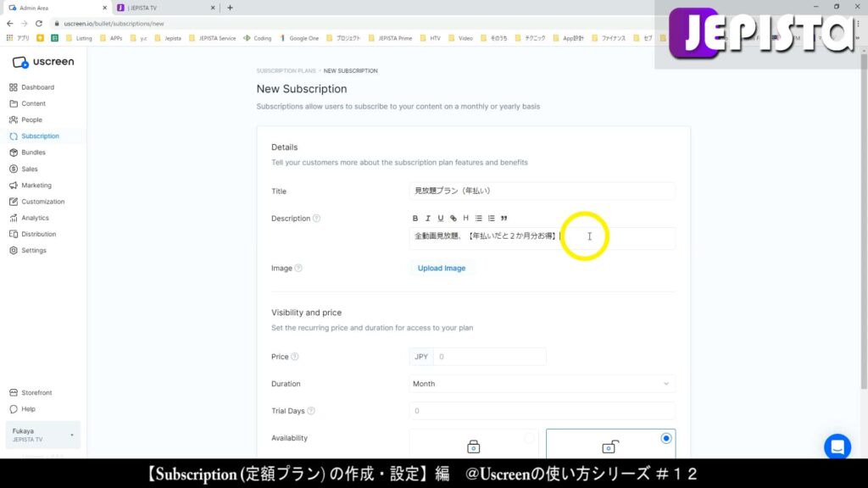Open the Subscription menu item
This screenshot has height=488, width=868.
(x=40, y=136)
